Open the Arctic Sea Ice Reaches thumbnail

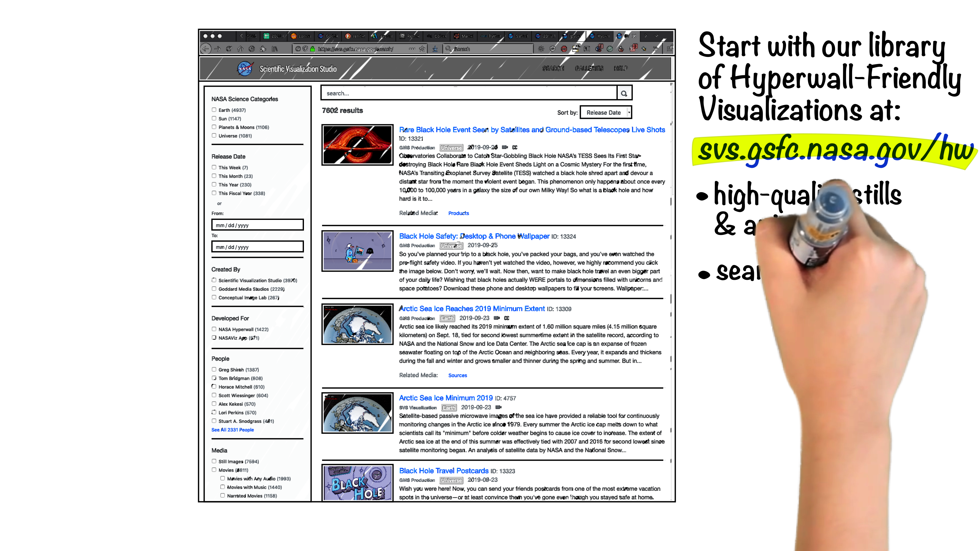tap(357, 324)
